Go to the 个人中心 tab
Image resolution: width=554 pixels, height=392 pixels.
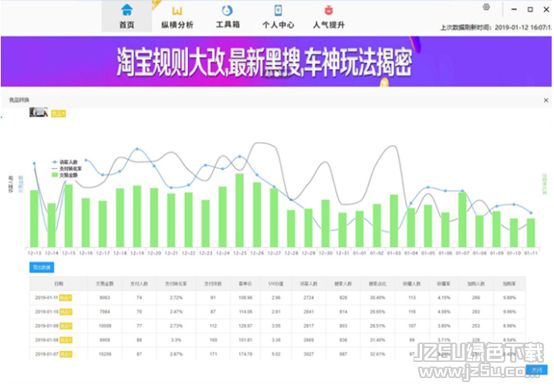point(278,17)
